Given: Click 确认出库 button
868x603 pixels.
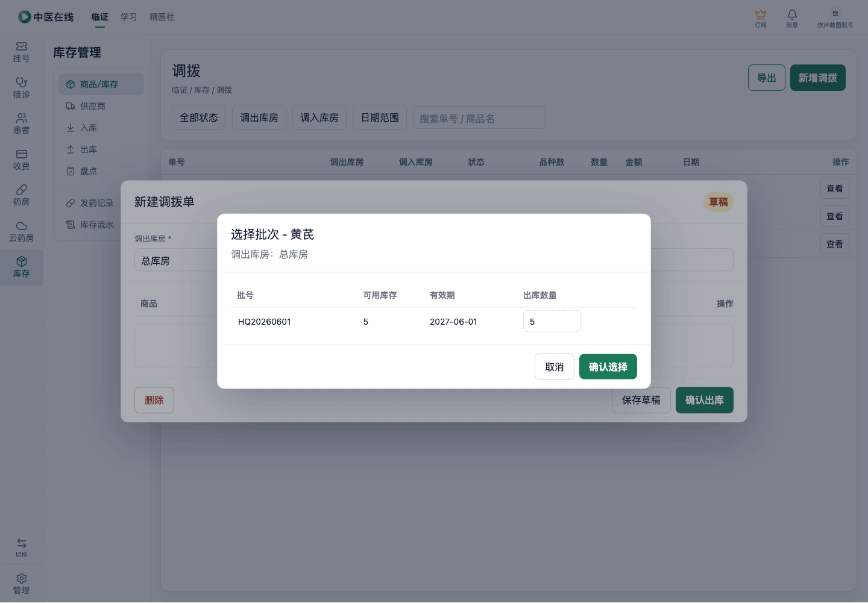Looking at the screenshot, I should [705, 400].
